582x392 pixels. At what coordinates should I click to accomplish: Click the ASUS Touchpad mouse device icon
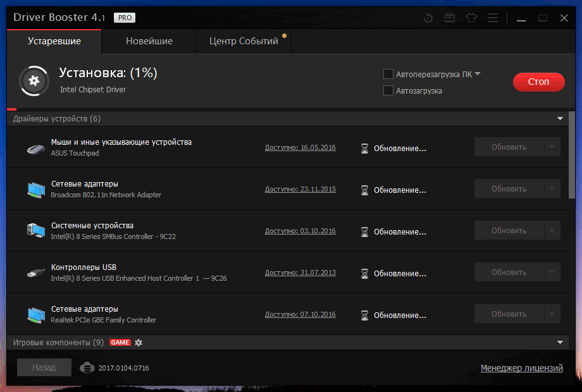pyautogui.click(x=35, y=149)
